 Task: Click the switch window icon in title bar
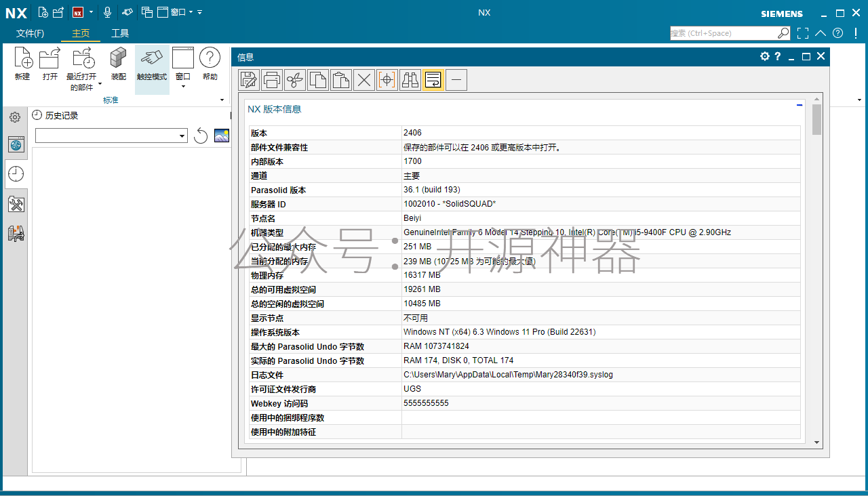pyautogui.click(x=147, y=12)
